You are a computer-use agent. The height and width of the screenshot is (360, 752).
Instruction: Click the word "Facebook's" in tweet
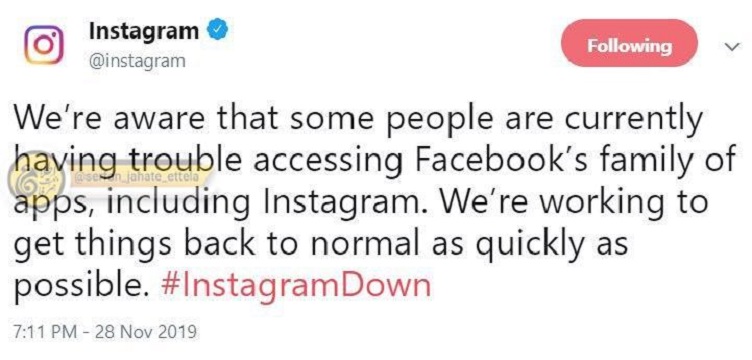[489, 161]
